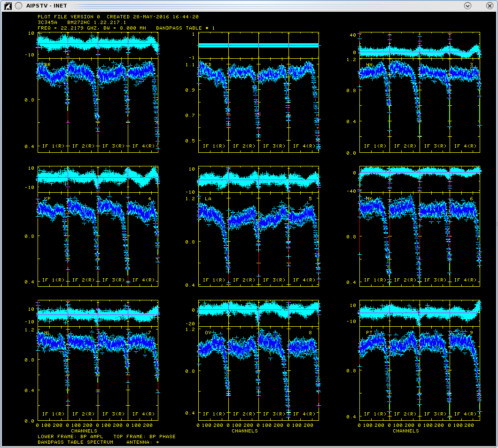This screenshot has height=448, width=498.
Task: Click 'IF 1(R)' label in the PT panel
Action: pyautogui.click(x=375, y=414)
